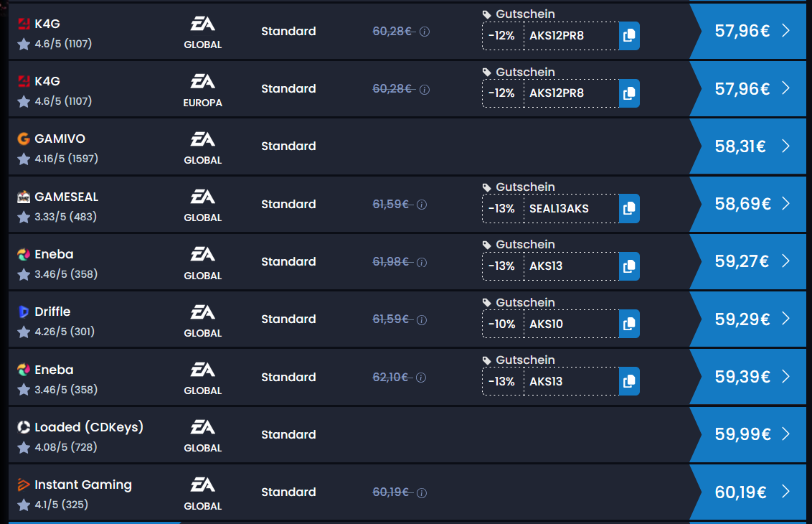Click EA platform icon in Loaded (CDKeys) row
Viewport: 812px width, 524px height.
pyautogui.click(x=202, y=428)
